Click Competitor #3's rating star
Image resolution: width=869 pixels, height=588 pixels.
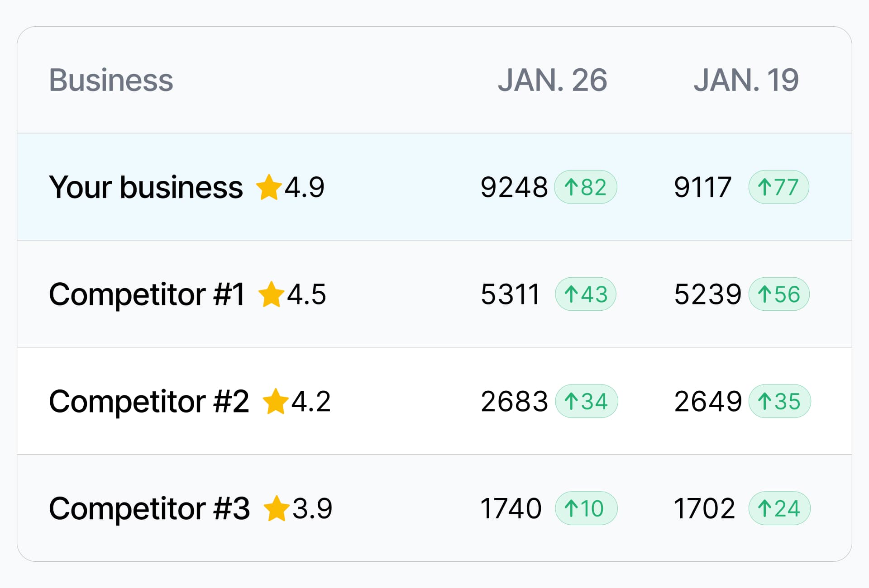(x=277, y=508)
